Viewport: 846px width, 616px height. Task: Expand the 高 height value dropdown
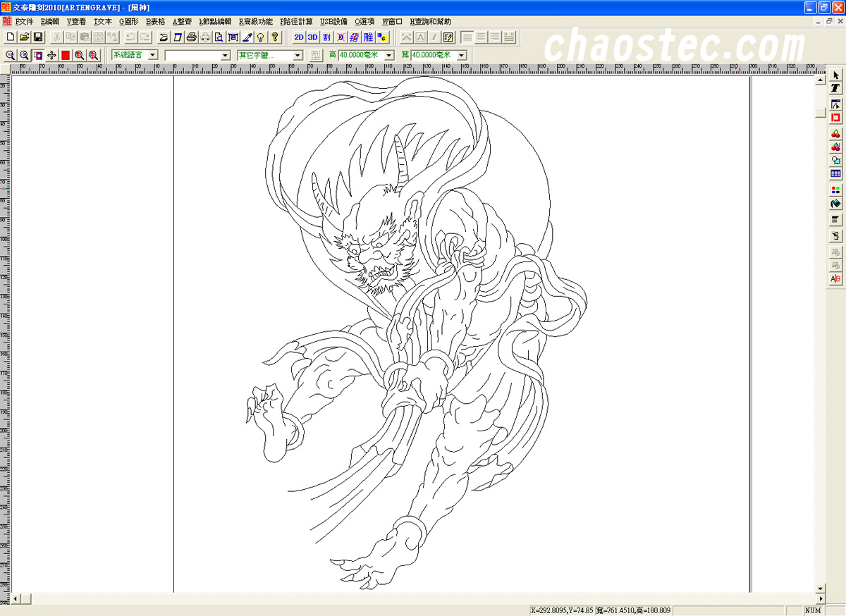coord(388,55)
